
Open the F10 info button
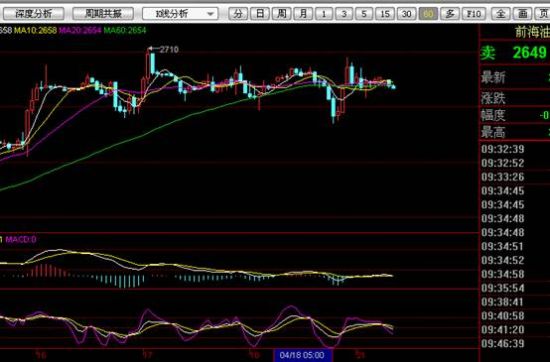[x=474, y=14]
